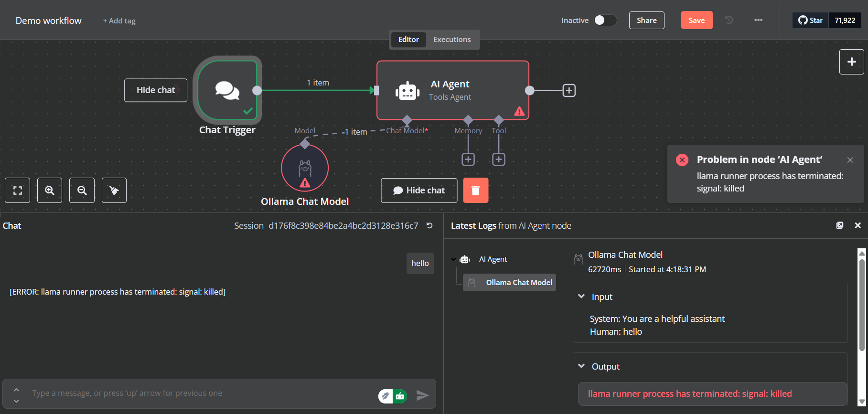Save the workflow

[697, 20]
